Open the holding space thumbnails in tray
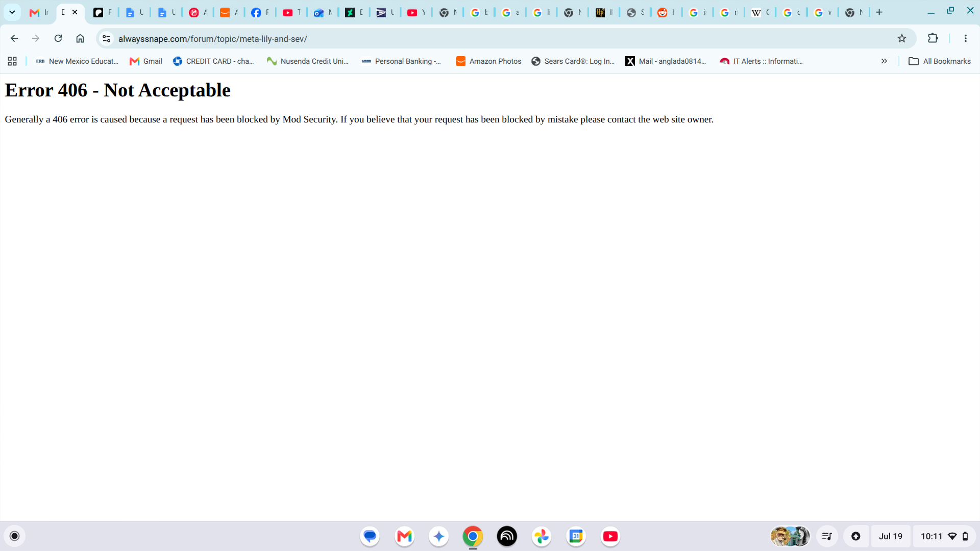This screenshot has height=551, width=980. coord(790,536)
